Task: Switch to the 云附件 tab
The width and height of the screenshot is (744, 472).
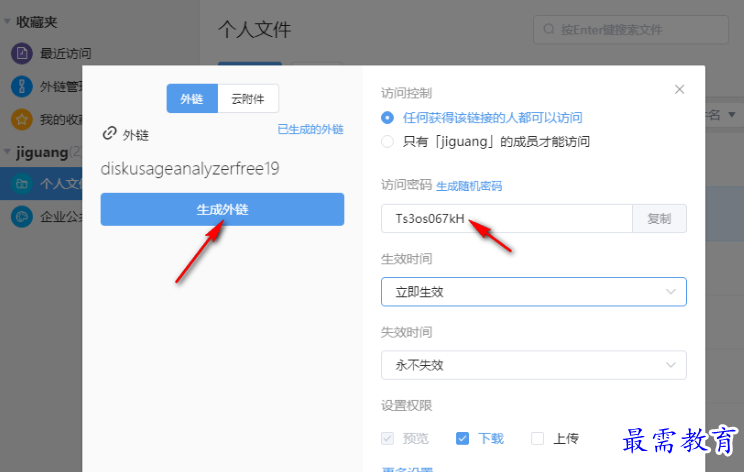Action: (248, 99)
